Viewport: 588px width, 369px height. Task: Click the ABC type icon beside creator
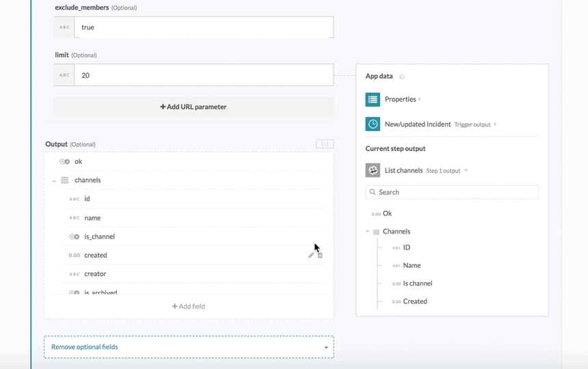tap(75, 274)
